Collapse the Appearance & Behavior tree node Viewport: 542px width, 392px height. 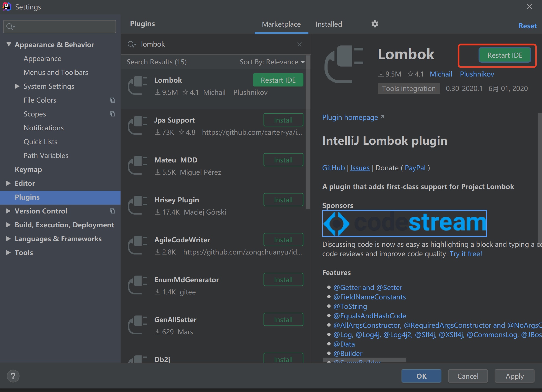coord(9,44)
